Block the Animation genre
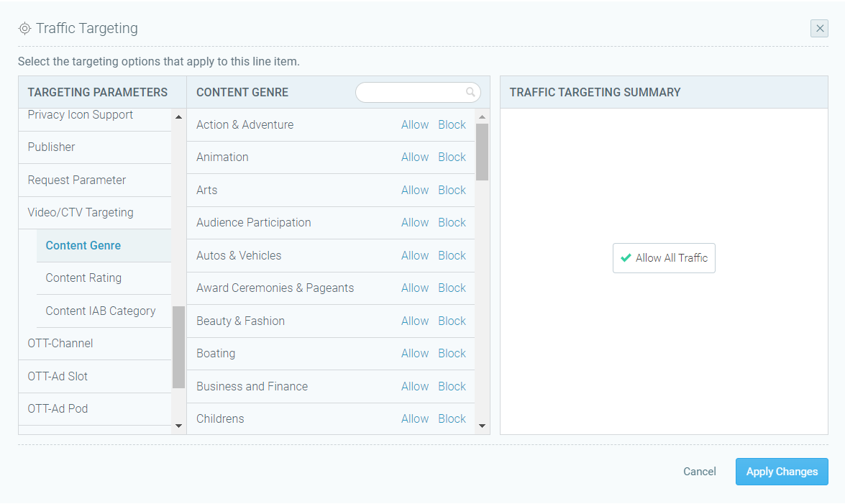This screenshot has width=845, height=504. [x=452, y=157]
